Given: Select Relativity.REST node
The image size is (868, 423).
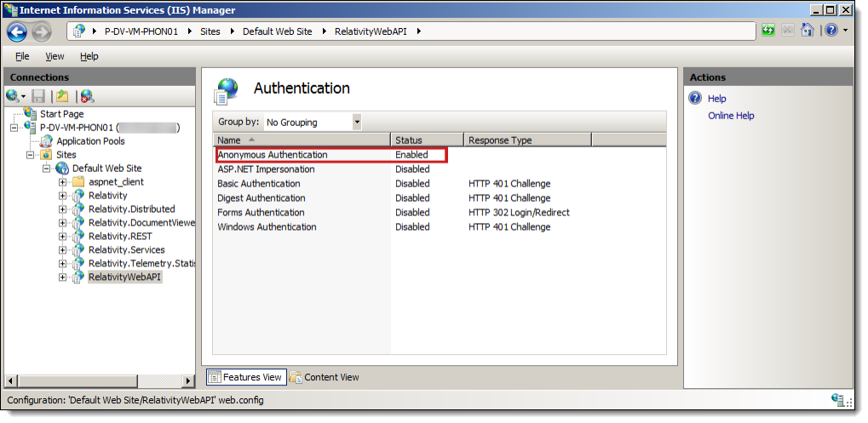Looking at the screenshot, I should pyautogui.click(x=120, y=236).
